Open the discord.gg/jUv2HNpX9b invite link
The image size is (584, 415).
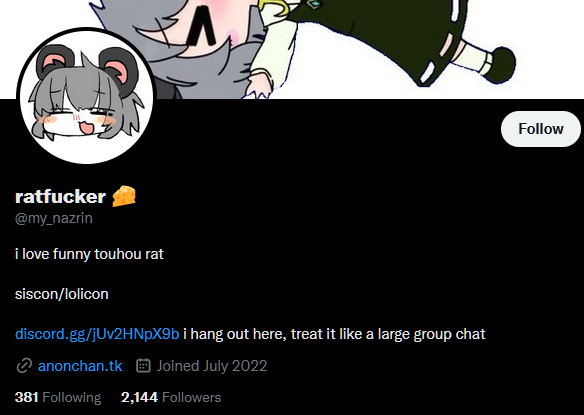click(x=97, y=334)
